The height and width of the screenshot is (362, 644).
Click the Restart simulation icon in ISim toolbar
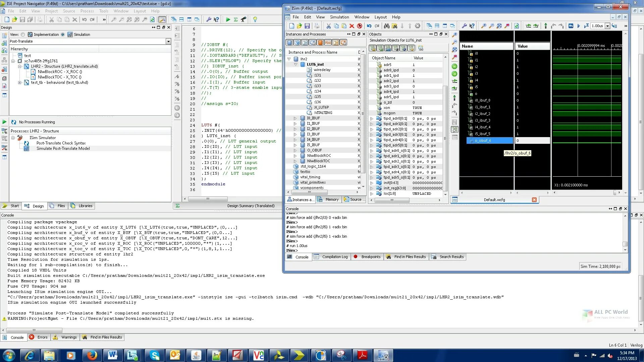[x=571, y=26]
